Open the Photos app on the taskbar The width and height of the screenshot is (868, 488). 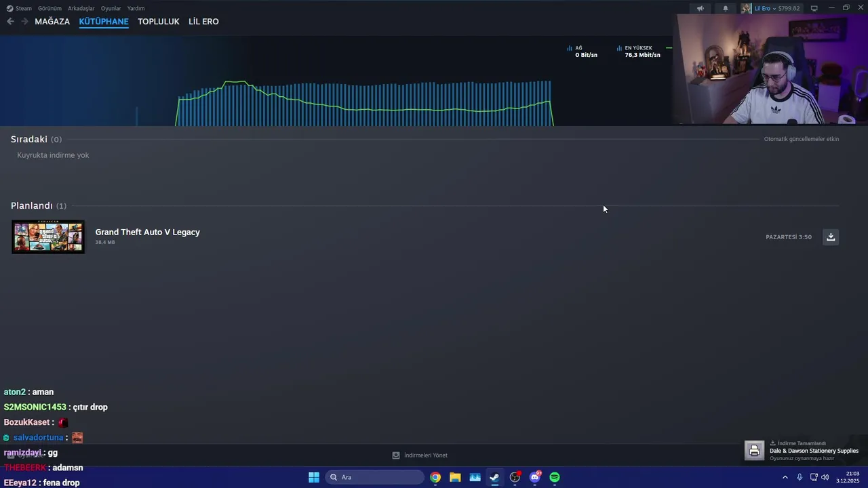pyautogui.click(x=475, y=477)
